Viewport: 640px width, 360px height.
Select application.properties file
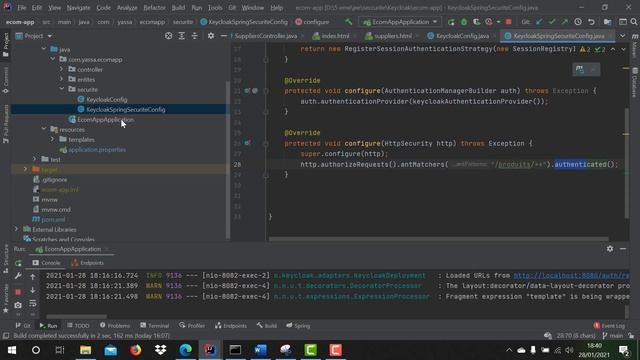(97, 149)
